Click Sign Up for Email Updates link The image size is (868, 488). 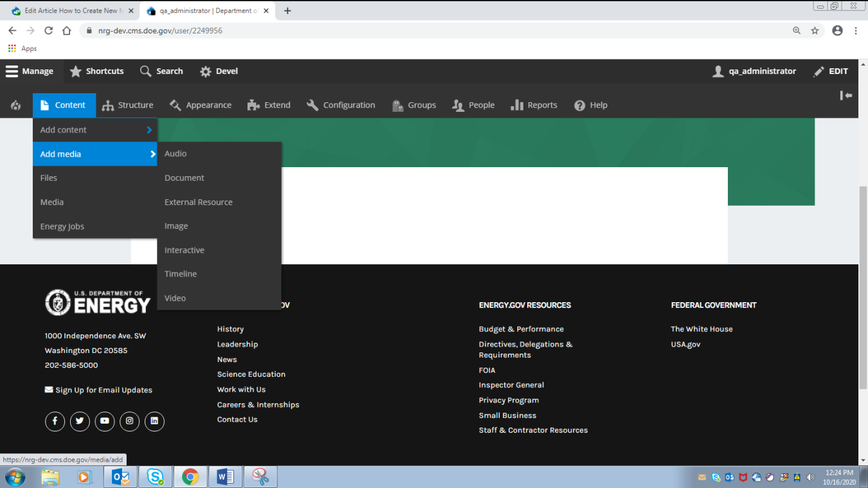click(98, 390)
